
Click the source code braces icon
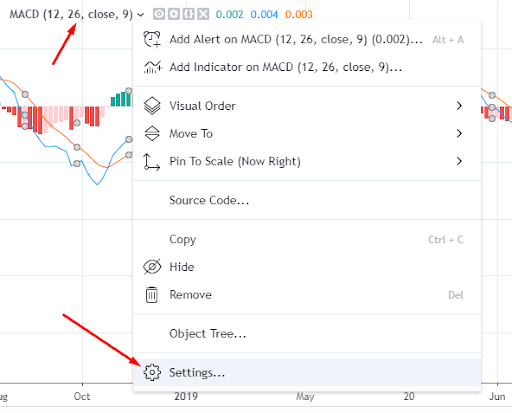click(188, 14)
